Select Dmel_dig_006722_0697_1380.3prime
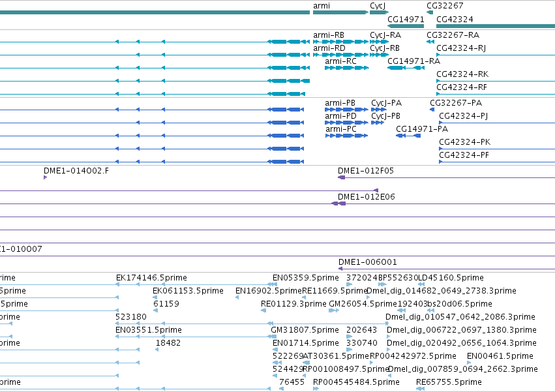 (x=462, y=330)
